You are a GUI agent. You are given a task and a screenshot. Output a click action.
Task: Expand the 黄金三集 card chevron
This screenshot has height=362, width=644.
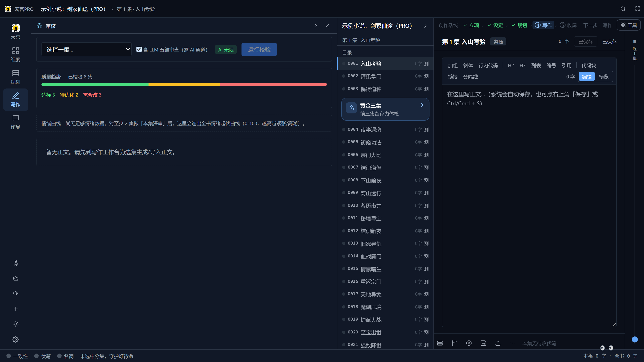click(422, 105)
